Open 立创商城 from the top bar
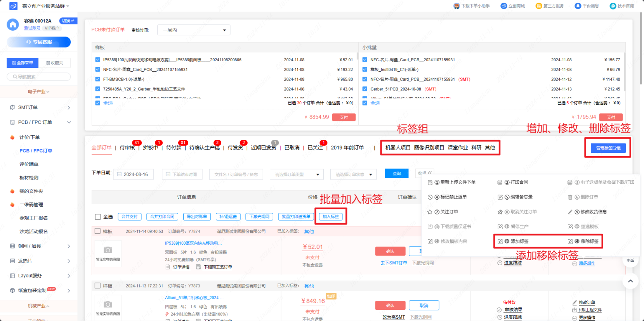This screenshot has width=644, height=321. pyautogui.click(x=504, y=6)
